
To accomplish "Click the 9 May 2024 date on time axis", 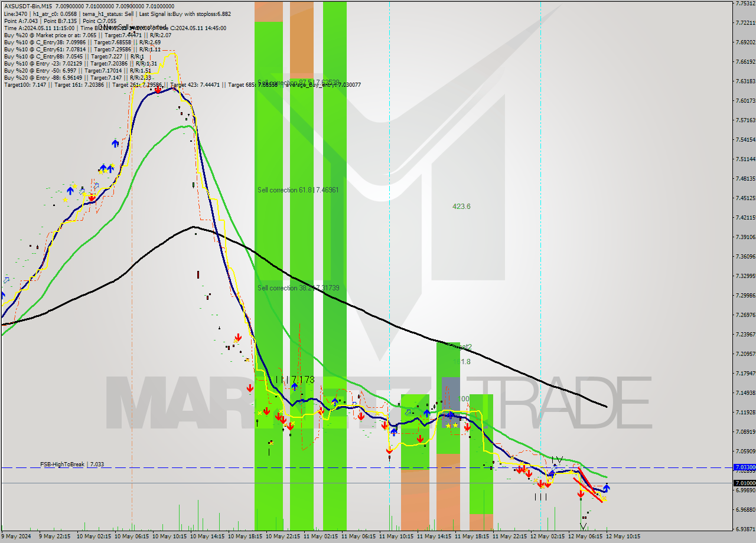I will [x=17, y=537].
